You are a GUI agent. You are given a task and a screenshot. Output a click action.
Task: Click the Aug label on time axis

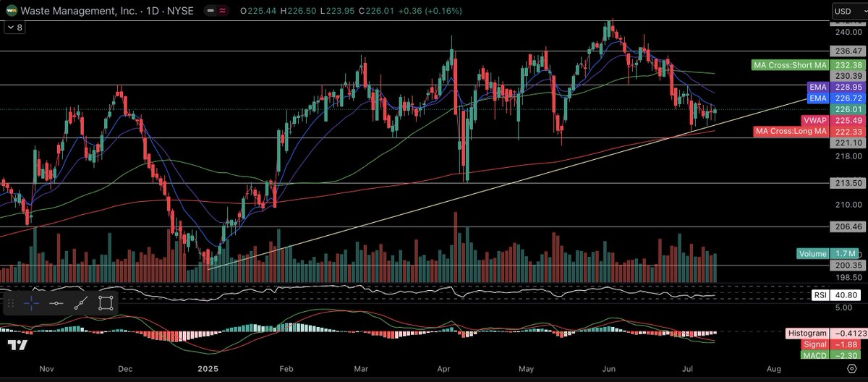coord(773,368)
